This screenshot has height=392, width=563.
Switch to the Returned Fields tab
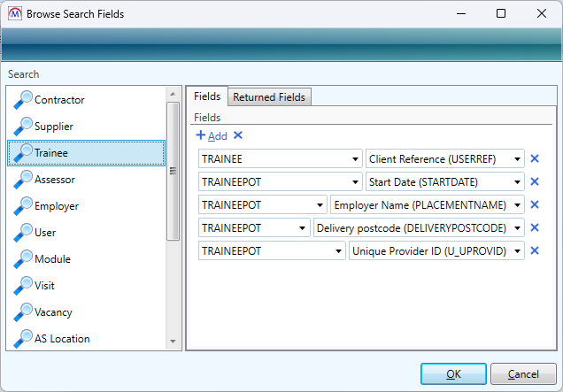(269, 97)
